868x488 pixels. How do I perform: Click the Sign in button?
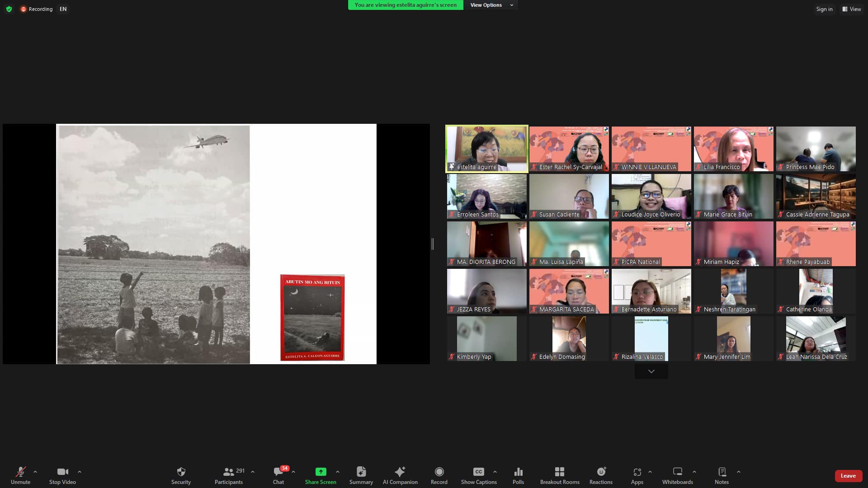tap(824, 9)
